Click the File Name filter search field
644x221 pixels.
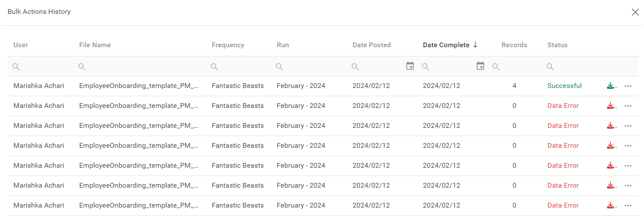tap(143, 66)
